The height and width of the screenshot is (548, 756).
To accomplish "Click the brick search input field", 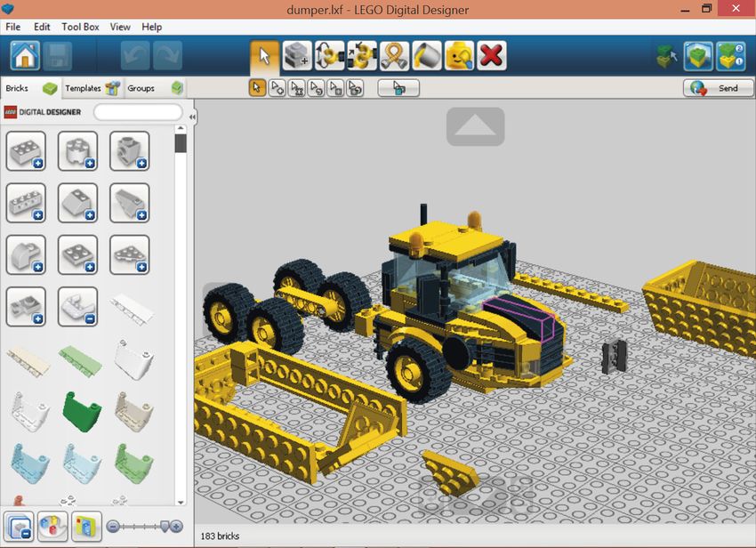I will [x=138, y=112].
